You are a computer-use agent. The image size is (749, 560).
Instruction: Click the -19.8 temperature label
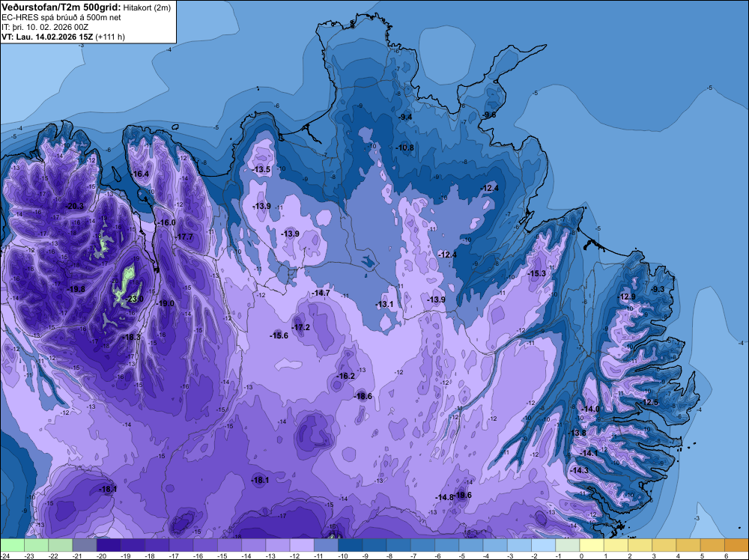76,289
